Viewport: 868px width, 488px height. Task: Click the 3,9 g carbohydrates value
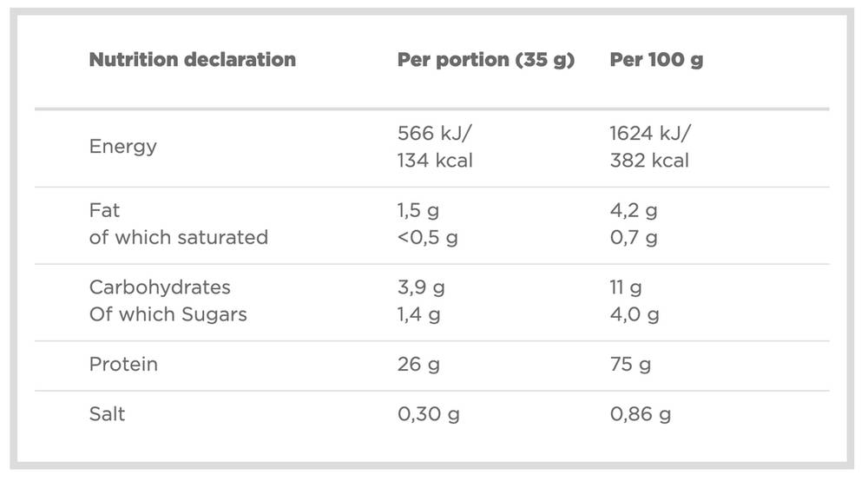point(421,288)
